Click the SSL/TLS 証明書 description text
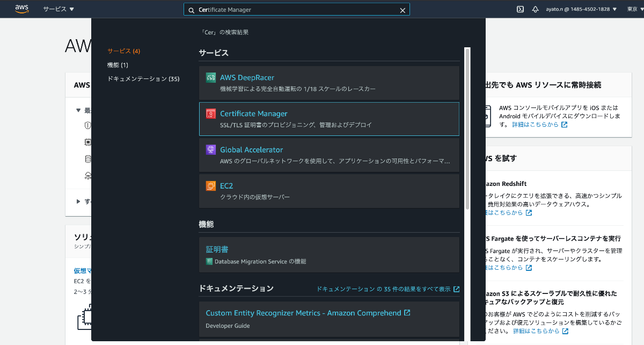 [296, 125]
